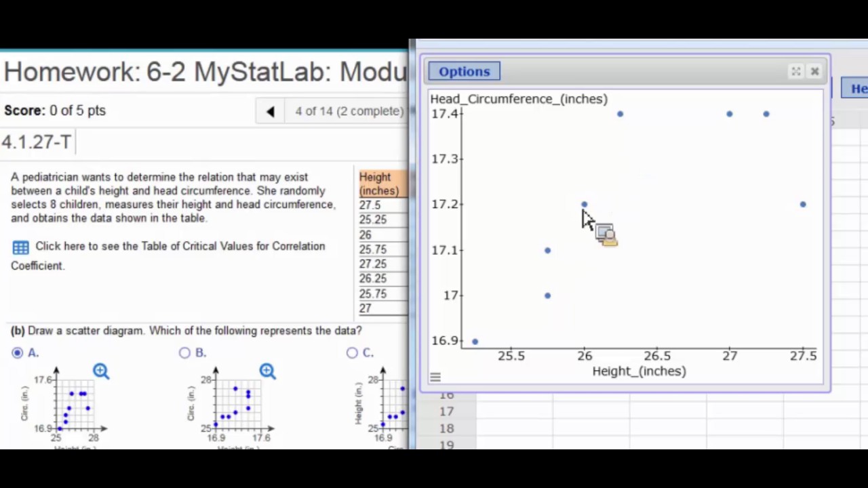Select answer choice A radio button
The height and width of the screenshot is (488, 868).
[18, 352]
